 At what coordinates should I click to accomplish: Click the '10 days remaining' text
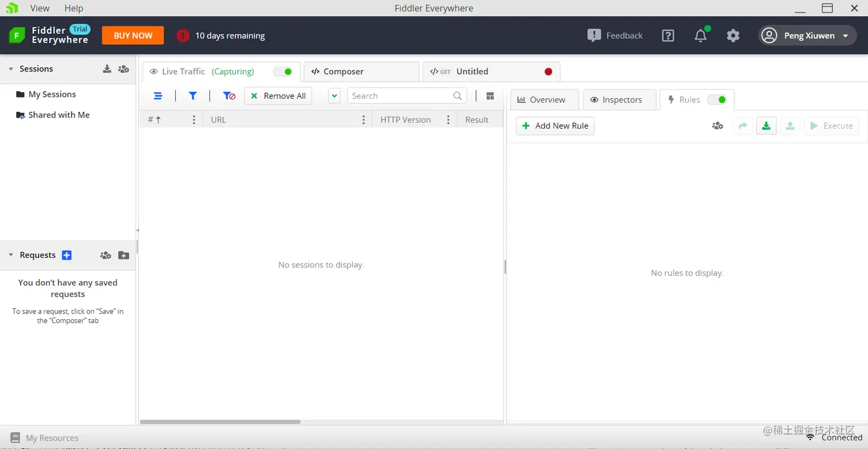[230, 36]
